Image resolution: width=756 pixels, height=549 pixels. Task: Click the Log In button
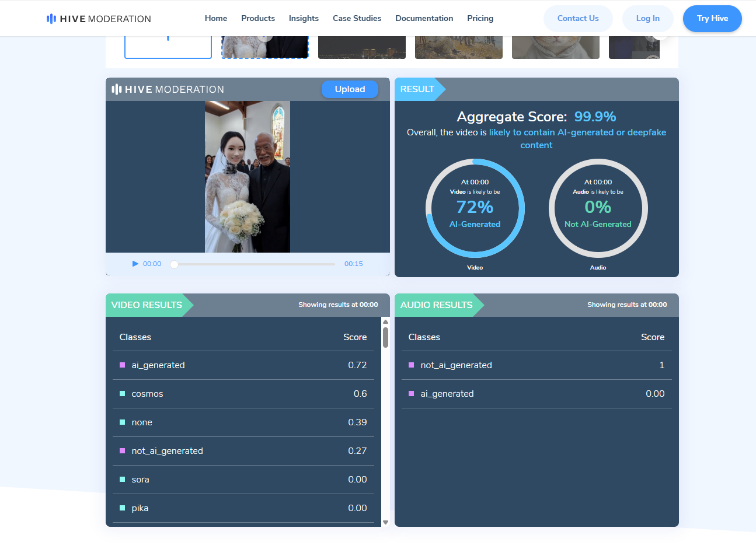pyautogui.click(x=647, y=19)
